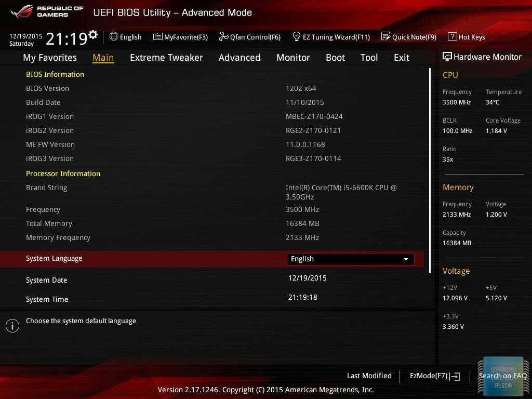Click the dropdown arrow on English selector
The image size is (532, 399).
(x=406, y=259)
